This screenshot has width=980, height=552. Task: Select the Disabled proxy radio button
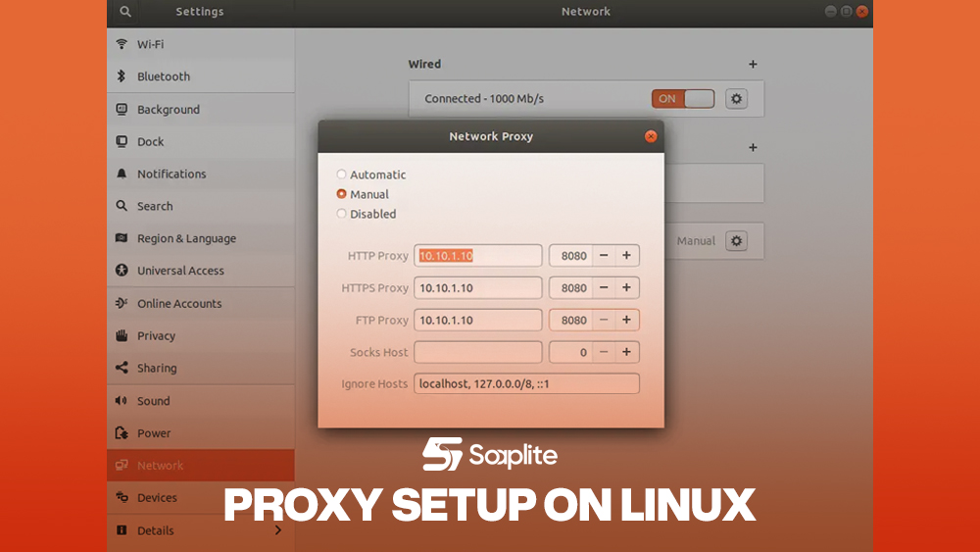point(341,214)
